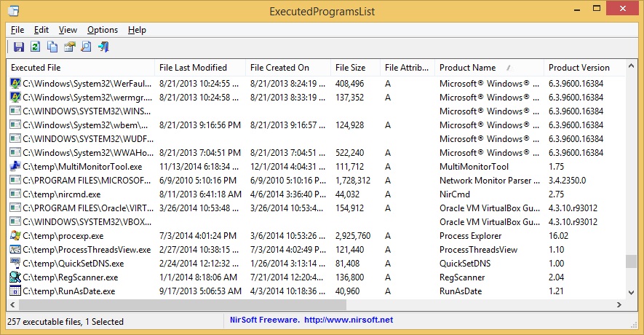Sort by File Size column header

tap(350, 68)
